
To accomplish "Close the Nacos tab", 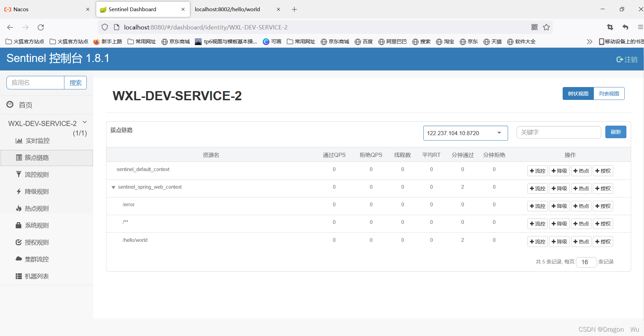I will pos(88,9).
